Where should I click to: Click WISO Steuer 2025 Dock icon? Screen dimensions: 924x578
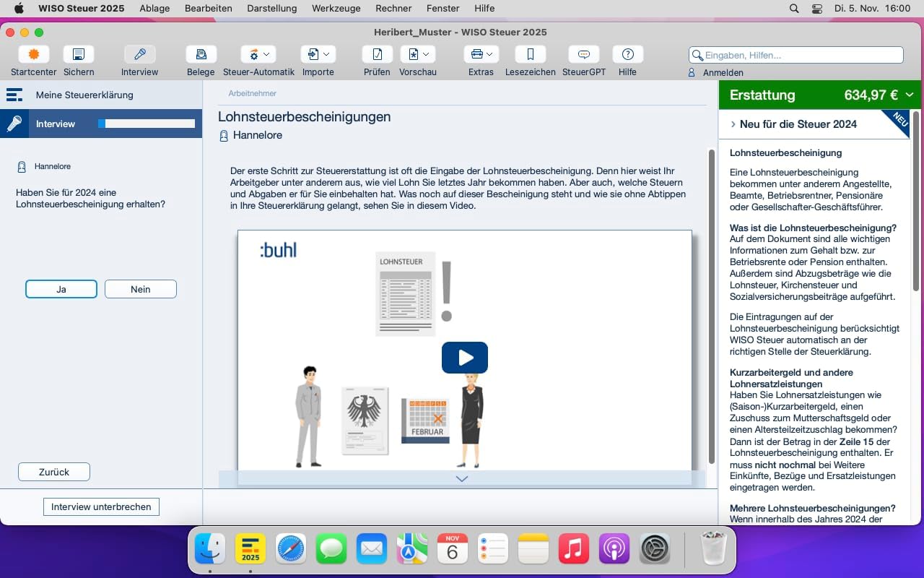(250, 550)
